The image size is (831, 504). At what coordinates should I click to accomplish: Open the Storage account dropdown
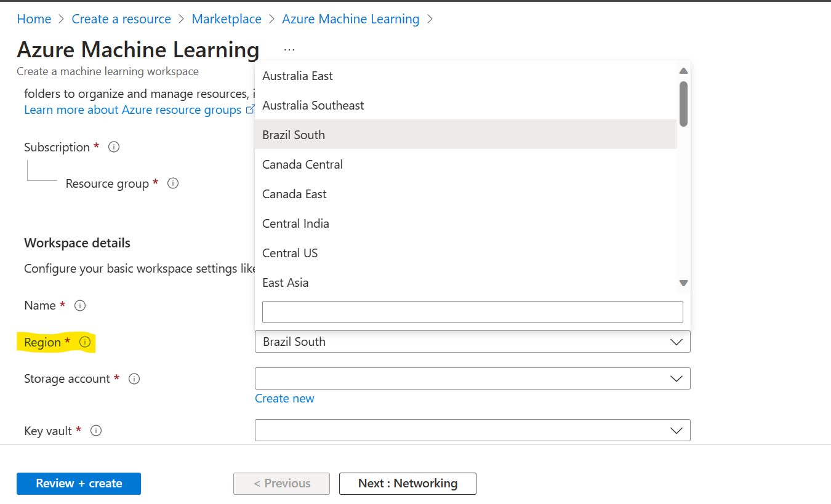(x=472, y=378)
